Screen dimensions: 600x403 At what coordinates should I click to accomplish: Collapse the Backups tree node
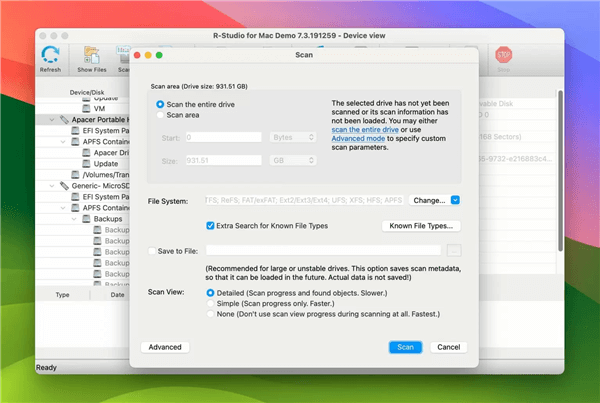click(x=74, y=219)
